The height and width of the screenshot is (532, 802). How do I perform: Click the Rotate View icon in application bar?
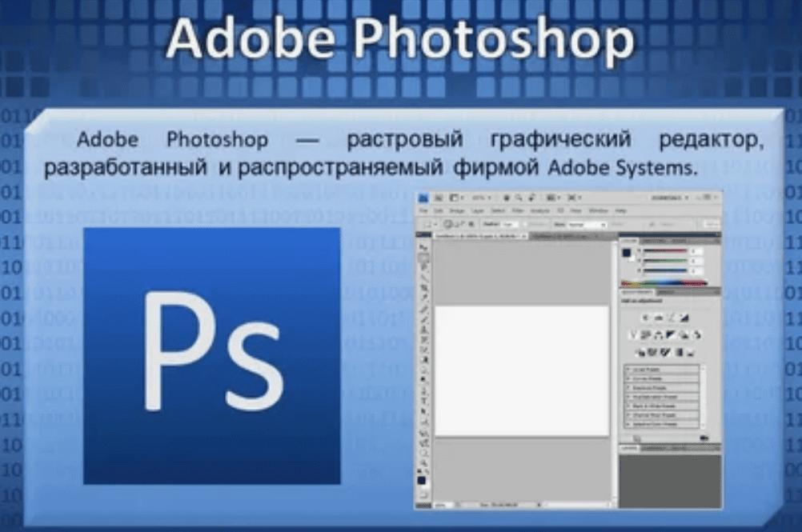pyautogui.click(x=531, y=198)
